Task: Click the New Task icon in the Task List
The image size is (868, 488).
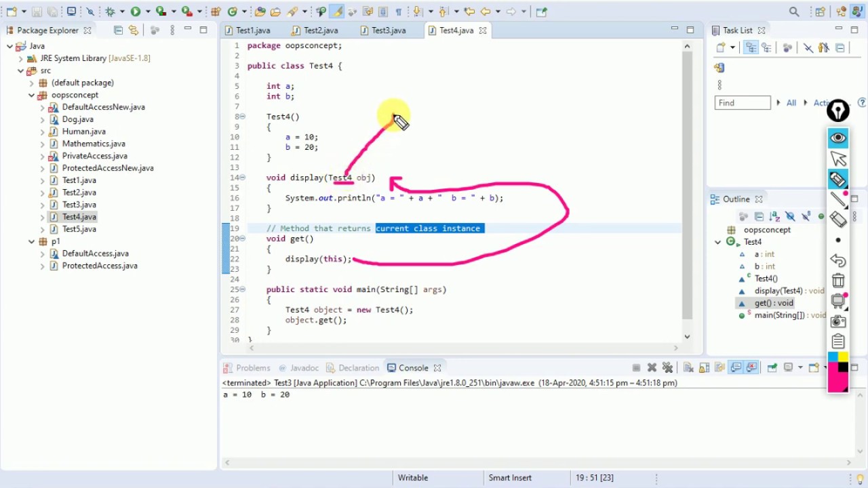Action: coord(722,47)
